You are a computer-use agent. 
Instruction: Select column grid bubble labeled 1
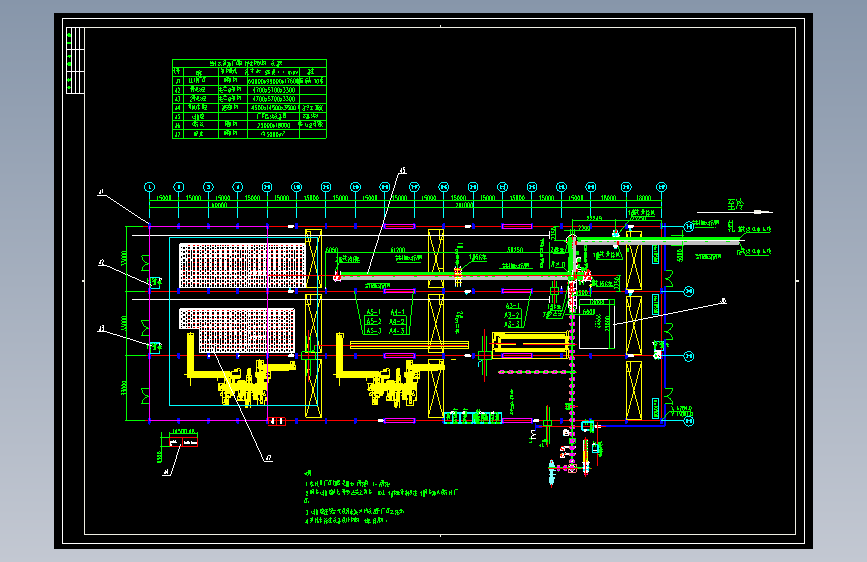pyautogui.click(x=149, y=188)
